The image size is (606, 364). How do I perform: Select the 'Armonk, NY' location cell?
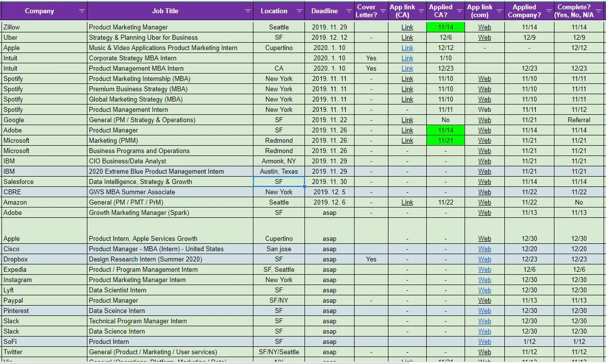(x=279, y=161)
